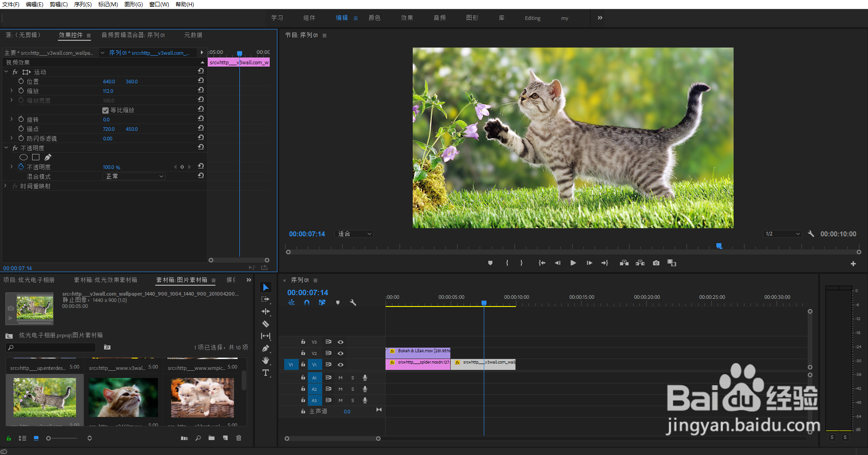
Task: Reset the 位置 parameter
Action: click(200, 81)
